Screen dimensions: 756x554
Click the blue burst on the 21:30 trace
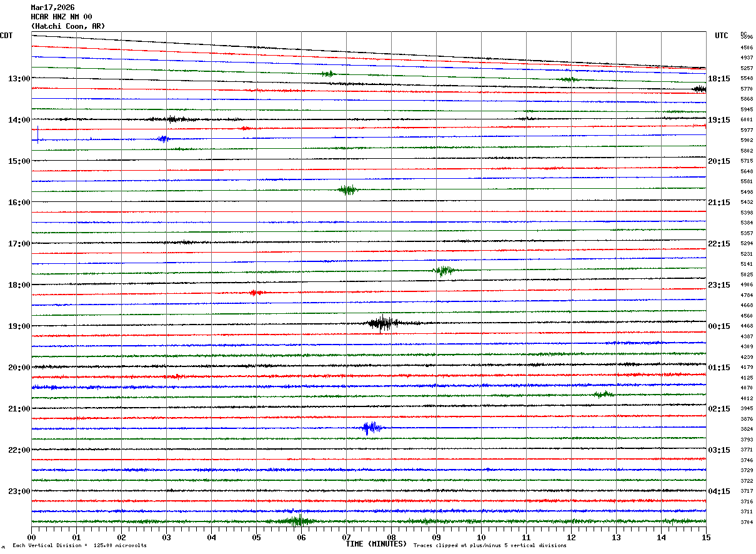pyautogui.click(x=371, y=428)
